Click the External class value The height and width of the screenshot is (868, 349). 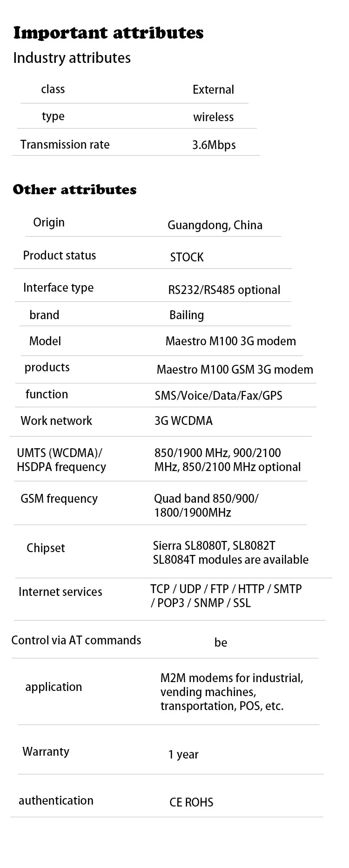(x=213, y=89)
